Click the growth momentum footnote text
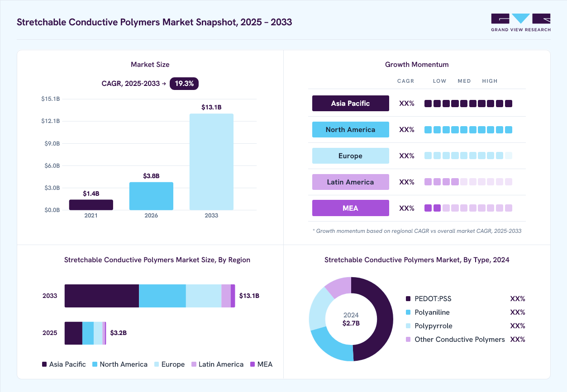 coord(417,231)
